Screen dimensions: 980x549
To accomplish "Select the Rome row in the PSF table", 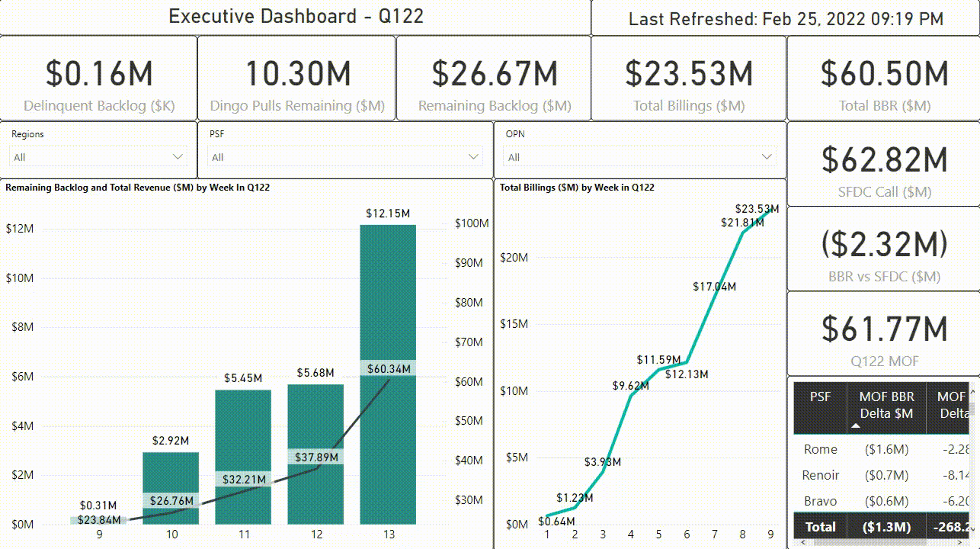I will point(820,449).
